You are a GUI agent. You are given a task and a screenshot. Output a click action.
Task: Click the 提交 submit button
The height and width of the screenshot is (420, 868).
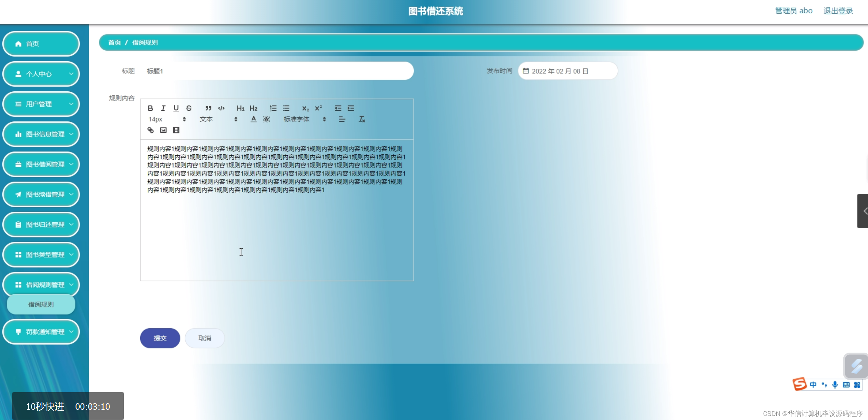[x=160, y=338]
